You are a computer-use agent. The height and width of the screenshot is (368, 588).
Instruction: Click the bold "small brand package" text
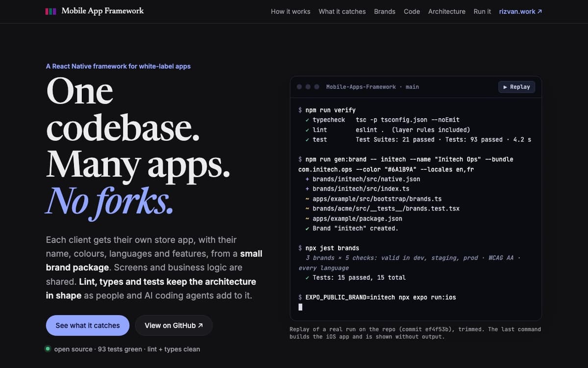(x=154, y=261)
